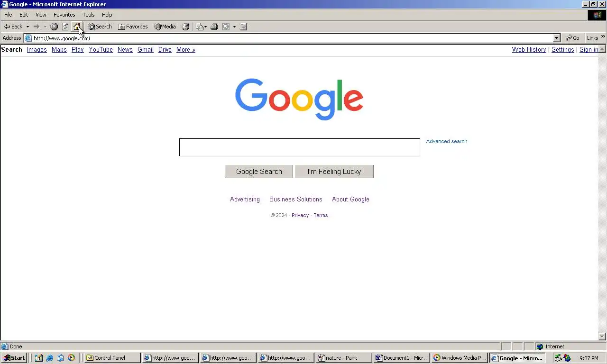Stop page loading with the Stop icon
The image size is (607, 364).
pos(54,27)
